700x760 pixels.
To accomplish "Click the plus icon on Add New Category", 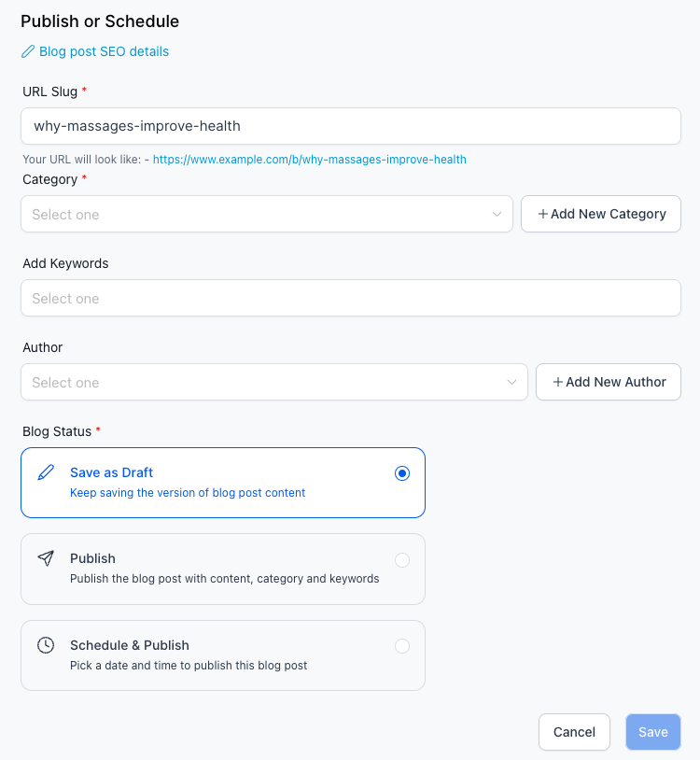I will [x=543, y=214].
